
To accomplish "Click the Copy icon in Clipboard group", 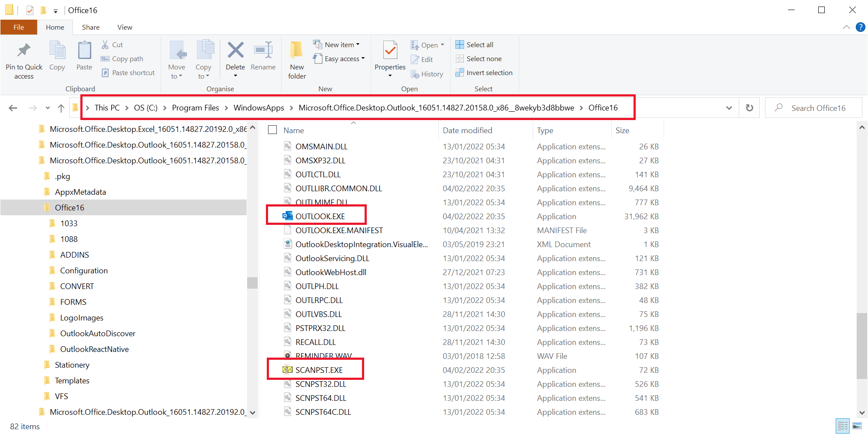I will tap(57, 51).
